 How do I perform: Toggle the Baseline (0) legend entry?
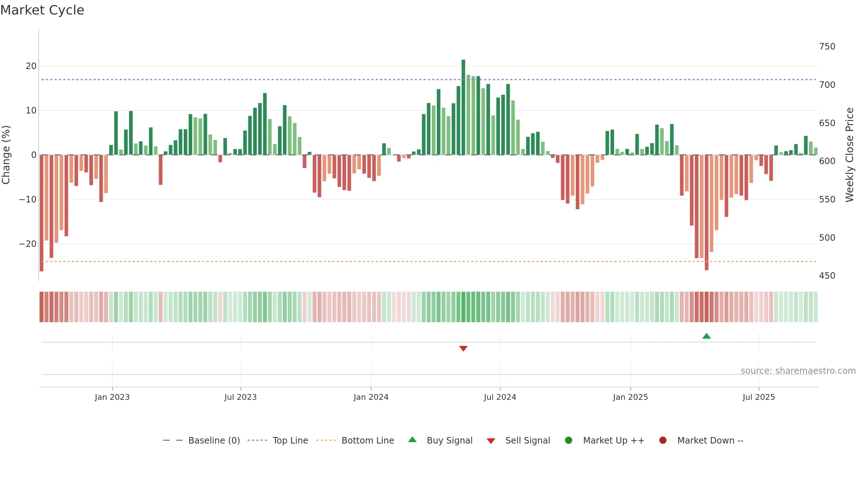coord(201,440)
